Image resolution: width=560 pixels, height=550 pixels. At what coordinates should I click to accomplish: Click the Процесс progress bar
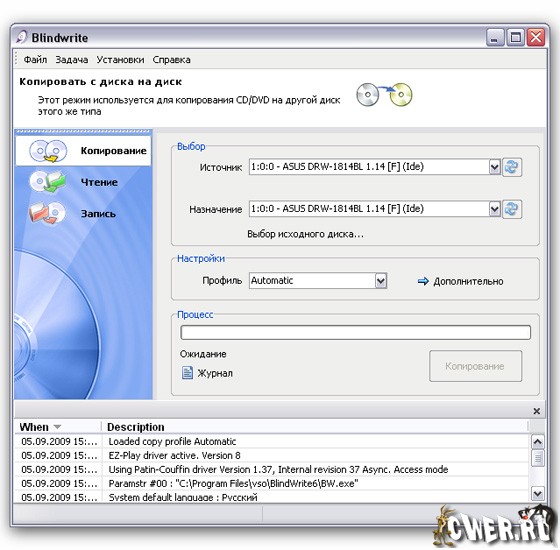tap(356, 332)
